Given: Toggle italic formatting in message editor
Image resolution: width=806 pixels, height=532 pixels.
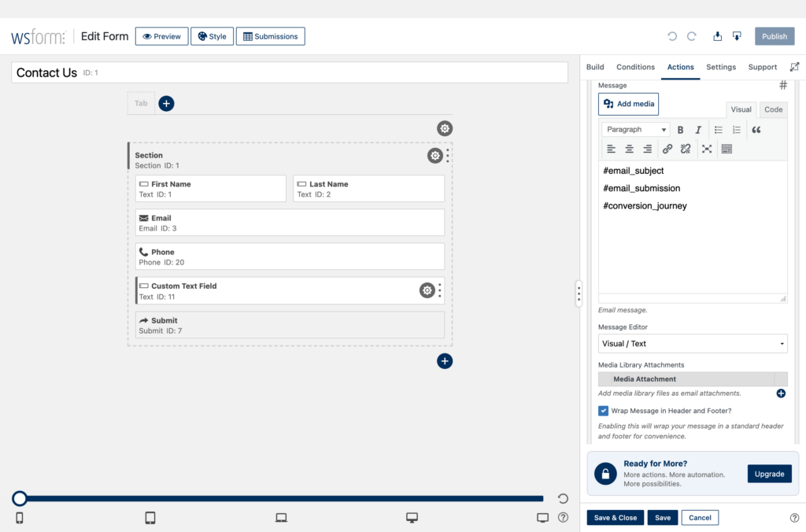Looking at the screenshot, I should pyautogui.click(x=698, y=130).
